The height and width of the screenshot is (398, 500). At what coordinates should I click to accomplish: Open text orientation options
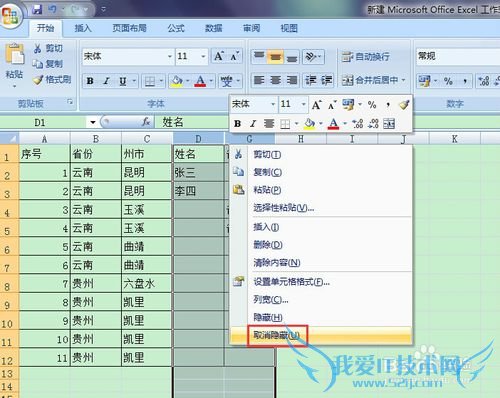(313, 56)
